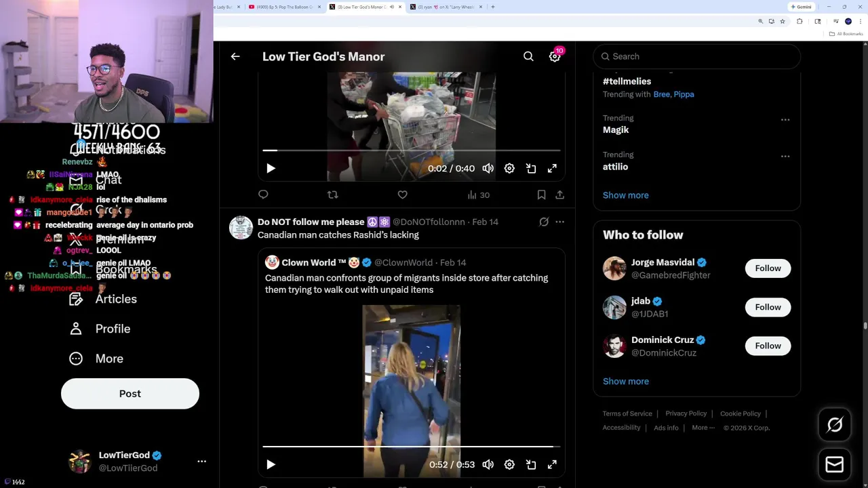The height and width of the screenshot is (488, 868).
Task: Open Articles in the sidebar
Action: (103, 299)
